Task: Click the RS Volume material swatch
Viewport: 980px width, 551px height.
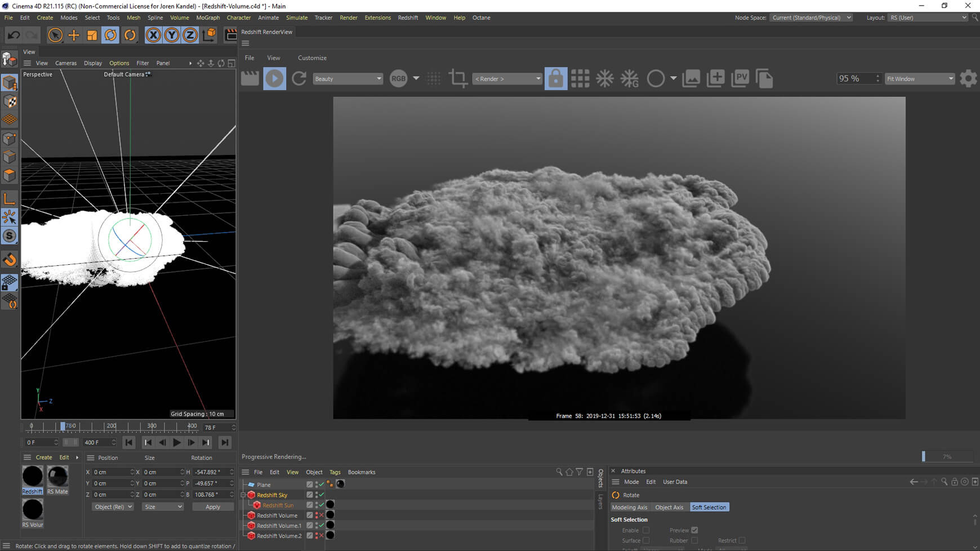Action: [33, 510]
